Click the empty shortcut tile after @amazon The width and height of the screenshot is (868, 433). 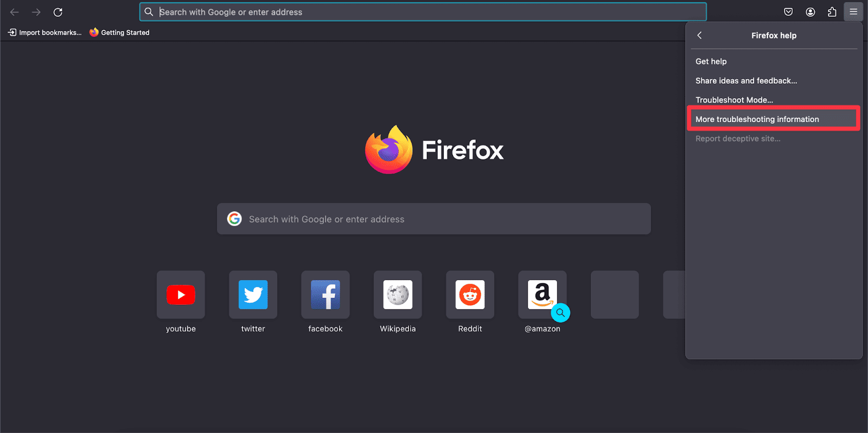(615, 295)
